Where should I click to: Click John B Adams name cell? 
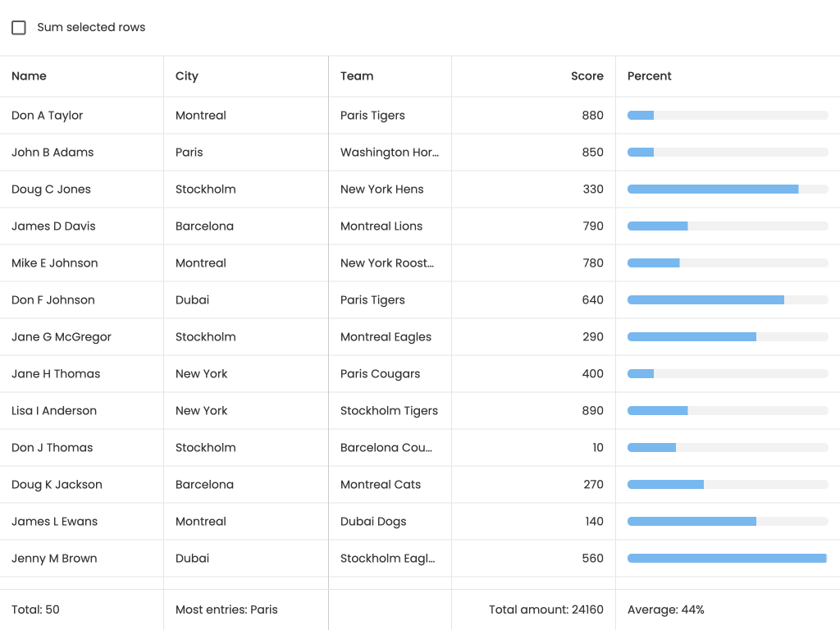point(52,153)
